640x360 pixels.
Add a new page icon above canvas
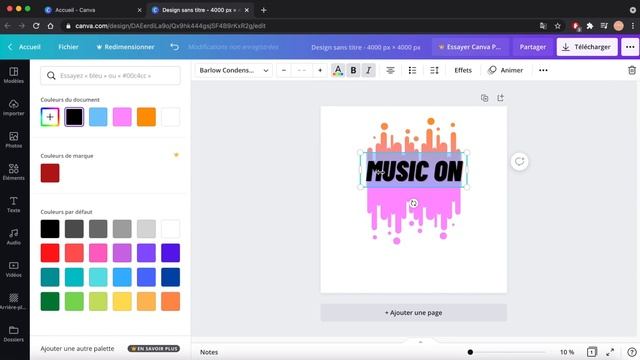pyautogui.click(x=500, y=98)
